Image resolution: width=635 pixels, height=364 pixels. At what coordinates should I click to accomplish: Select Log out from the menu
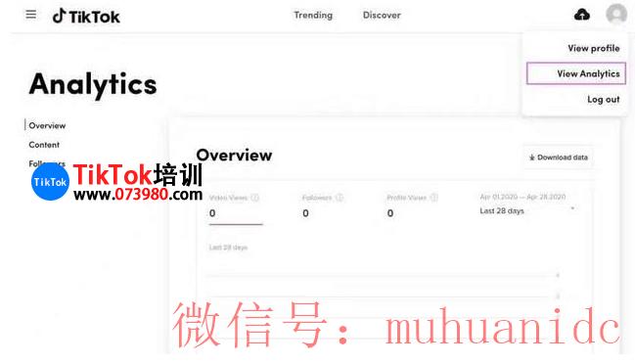(603, 99)
